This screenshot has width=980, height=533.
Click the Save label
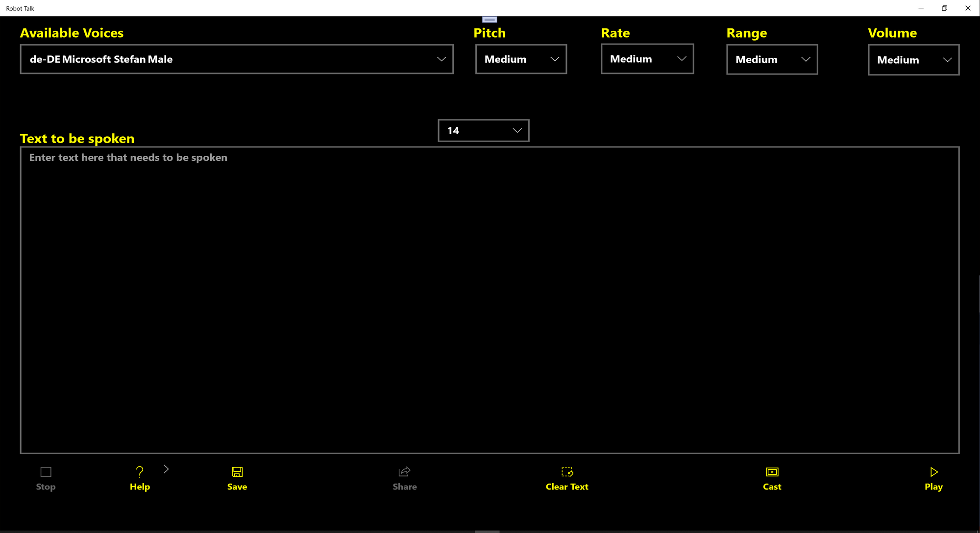tap(237, 487)
